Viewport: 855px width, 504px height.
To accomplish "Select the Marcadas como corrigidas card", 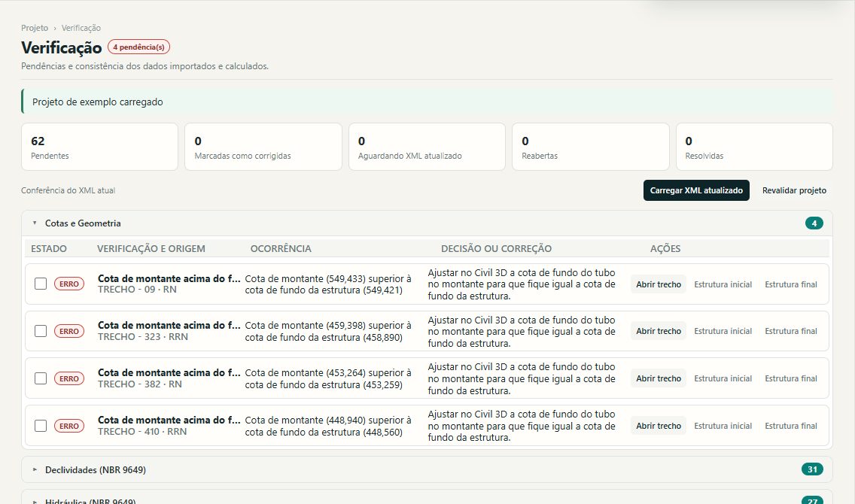I will point(263,147).
